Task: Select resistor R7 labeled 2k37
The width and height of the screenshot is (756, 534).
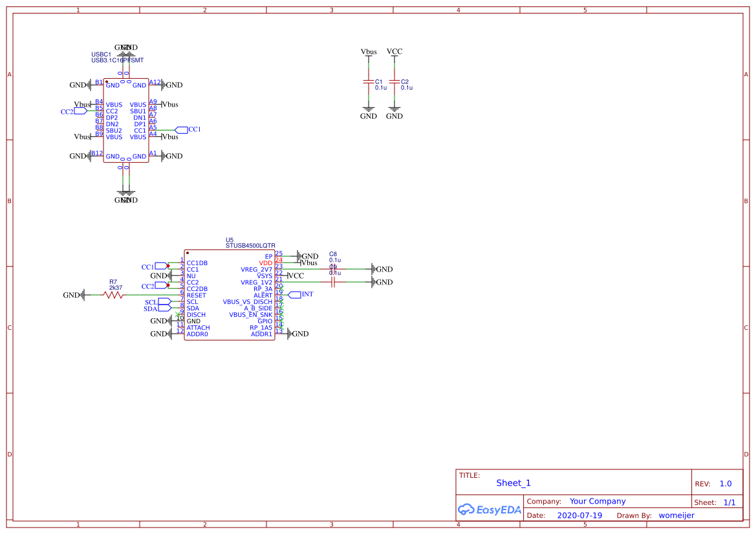Action: point(112,295)
